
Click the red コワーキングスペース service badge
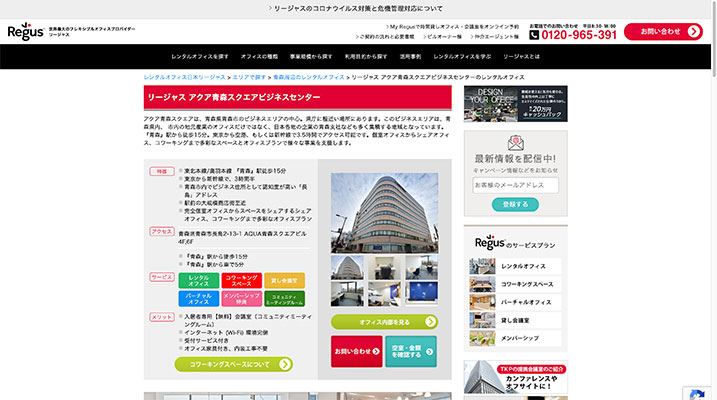coord(241,281)
